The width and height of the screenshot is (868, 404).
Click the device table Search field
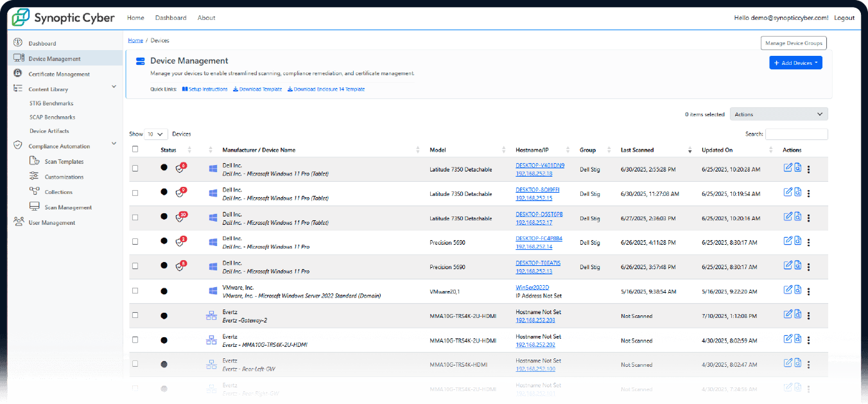[x=796, y=134]
